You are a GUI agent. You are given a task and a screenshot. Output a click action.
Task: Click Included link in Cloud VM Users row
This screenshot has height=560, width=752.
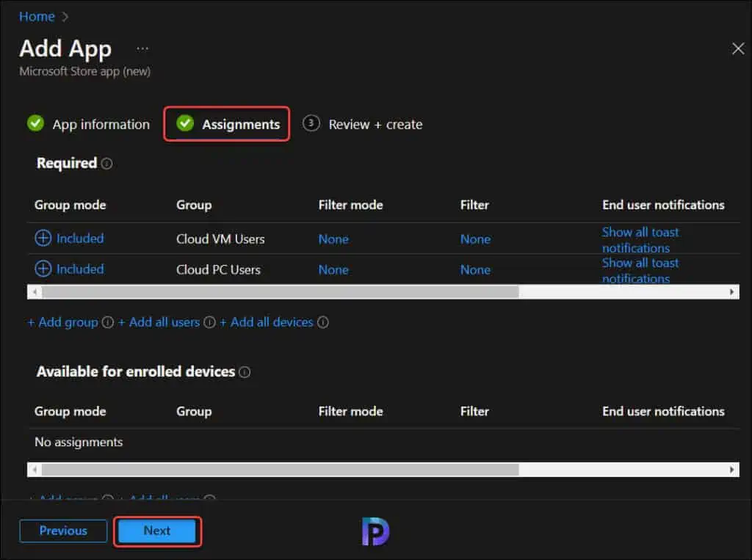[x=79, y=239]
